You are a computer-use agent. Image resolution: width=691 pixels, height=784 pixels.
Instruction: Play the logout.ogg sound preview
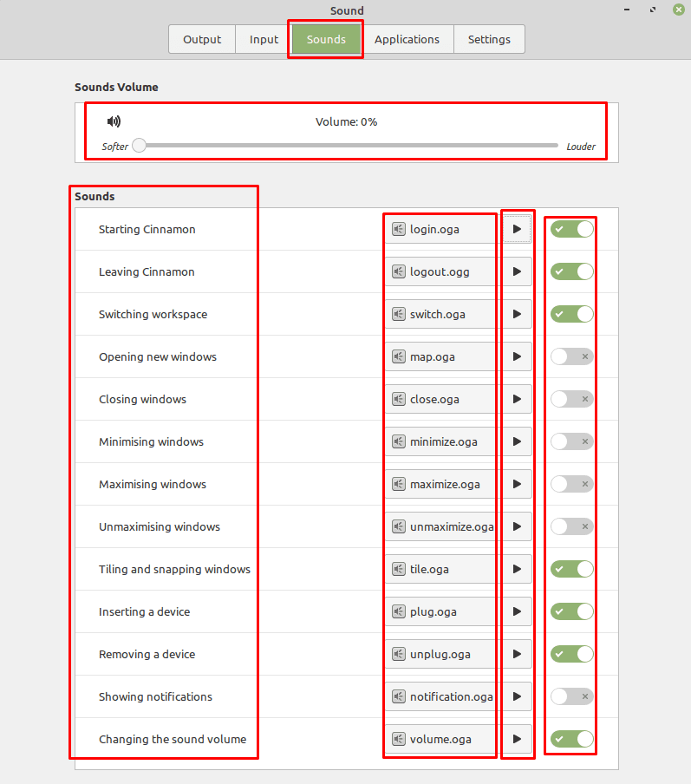[x=517, y=271]
